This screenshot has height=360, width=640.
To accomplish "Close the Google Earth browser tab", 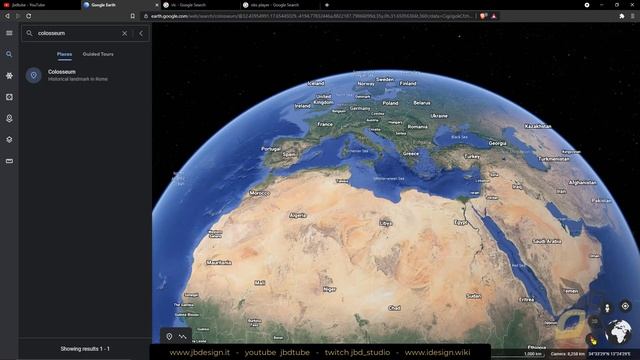I will click(157, 5).
